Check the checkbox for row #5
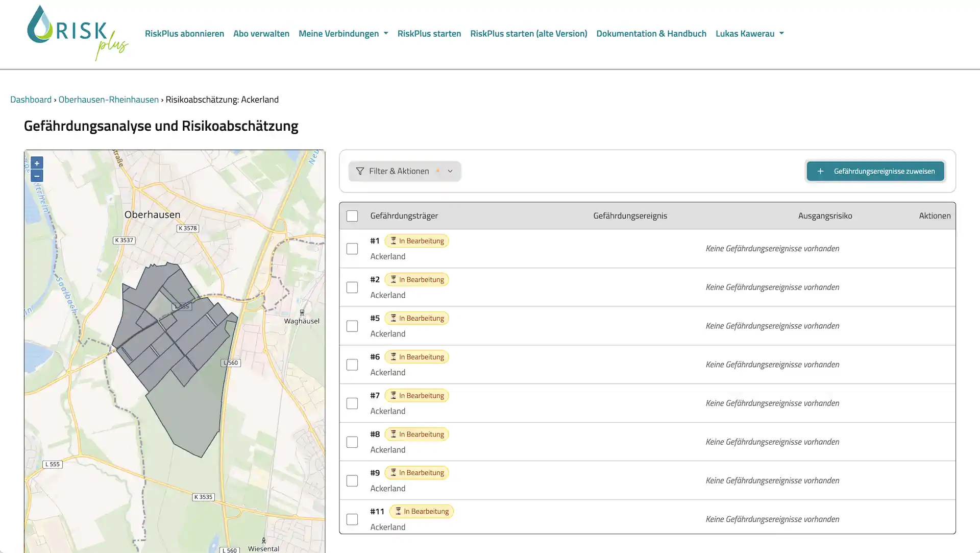 click(352, 326)
